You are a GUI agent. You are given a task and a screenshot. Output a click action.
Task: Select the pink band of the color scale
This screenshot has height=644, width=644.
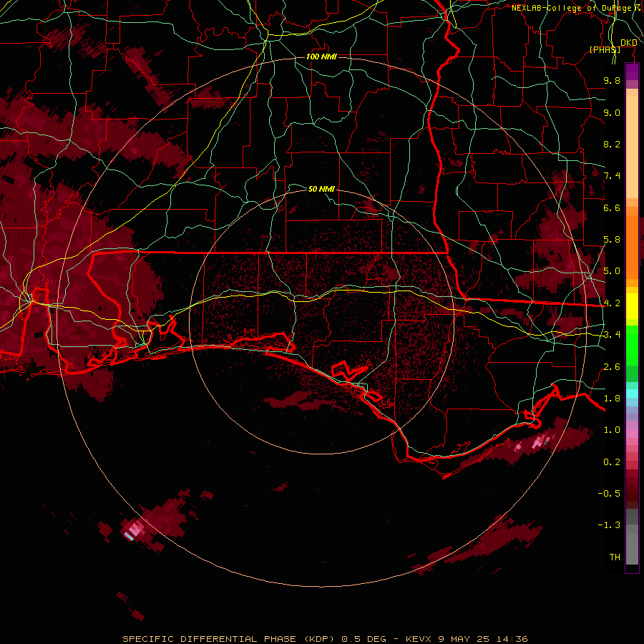632,434
